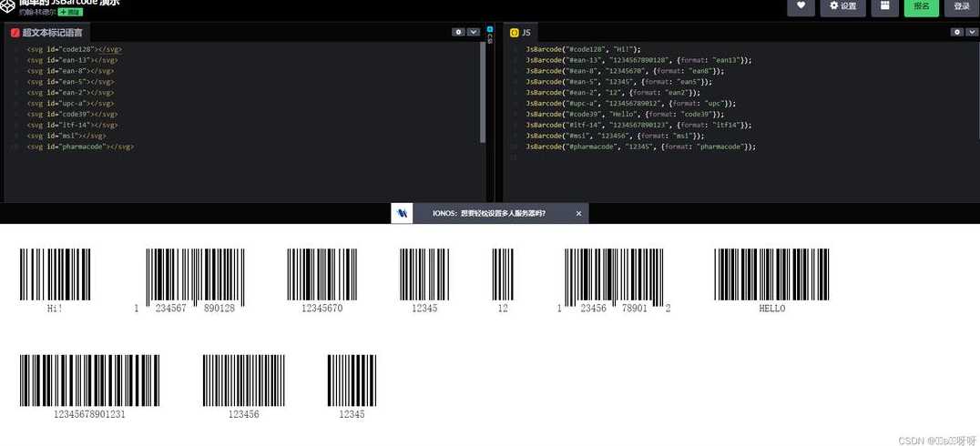
Task: Click HTML line svg id="ean-13"
Action: tap(72, 60)
